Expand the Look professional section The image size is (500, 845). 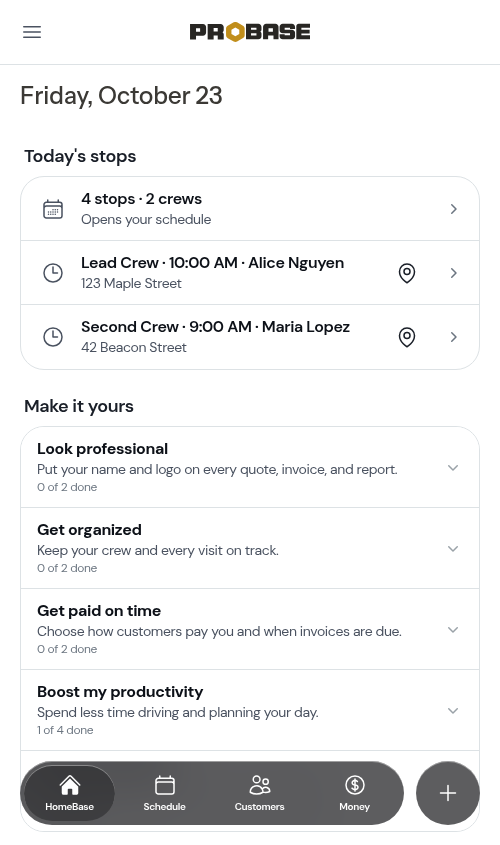pyautogui.click(x=250, y=467)
